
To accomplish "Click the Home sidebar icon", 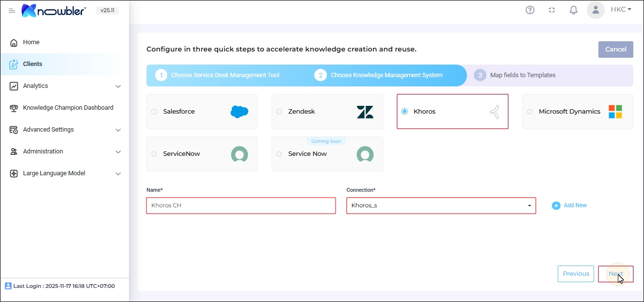I will (x=14, y=43).
